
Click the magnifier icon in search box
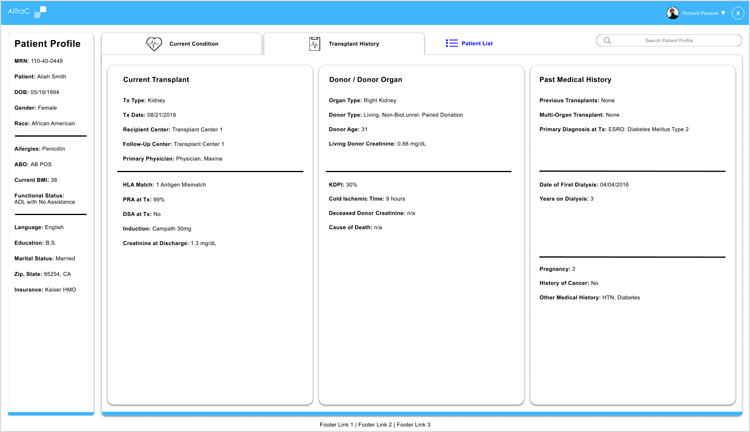pyautogui.click(x=607, y=41)
